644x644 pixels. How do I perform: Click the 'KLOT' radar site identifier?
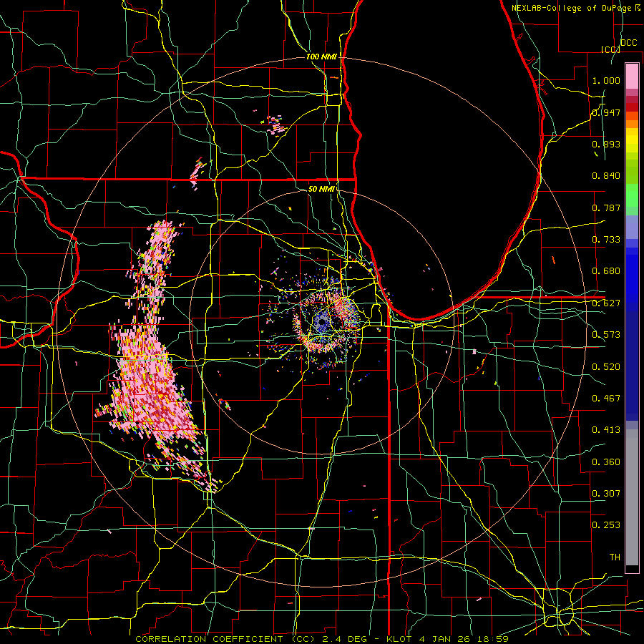coord(399,639)
